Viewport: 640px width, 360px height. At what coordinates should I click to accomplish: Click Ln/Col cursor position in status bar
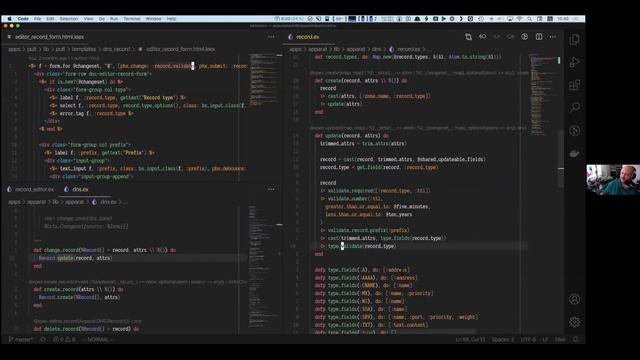[470, 340]
